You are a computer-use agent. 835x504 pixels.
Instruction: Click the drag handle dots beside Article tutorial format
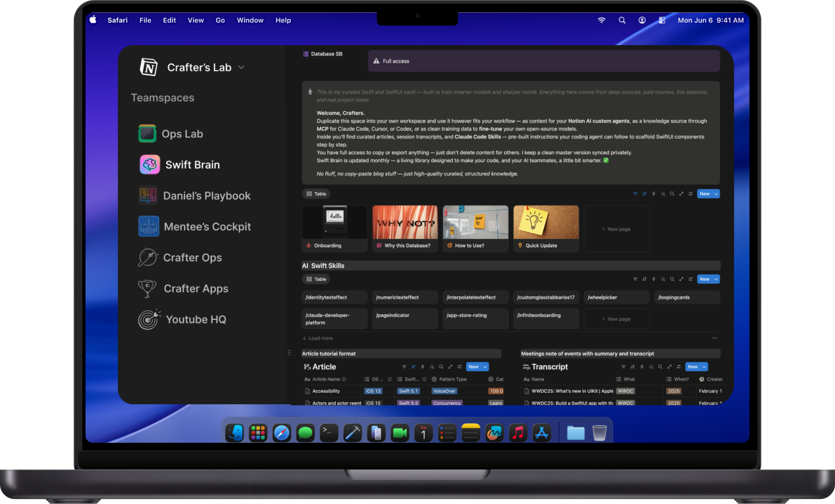click(289, 353)
